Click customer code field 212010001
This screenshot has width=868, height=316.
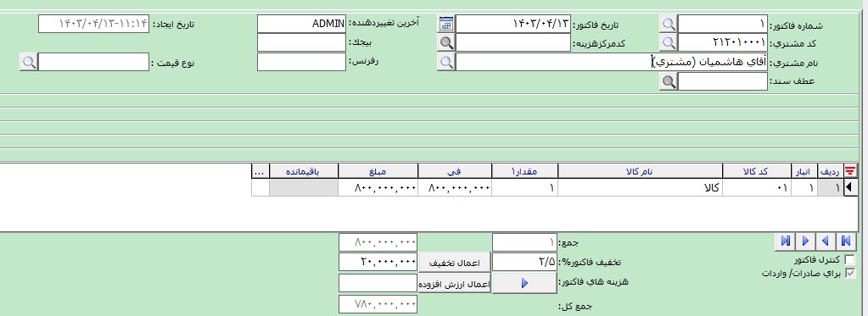pyautogui.click(x=723, y=42)
